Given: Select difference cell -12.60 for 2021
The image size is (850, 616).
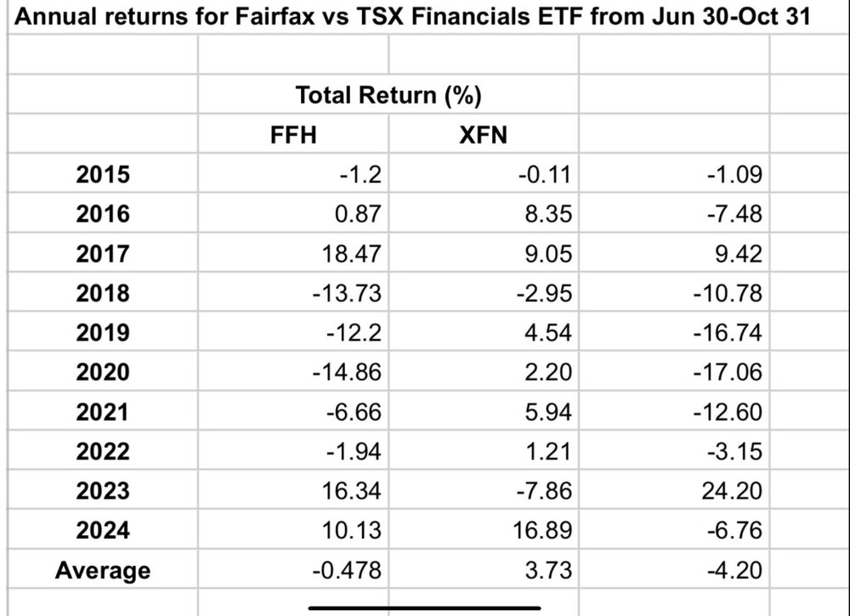Looking at the screenshot, I should pos(674,411).
